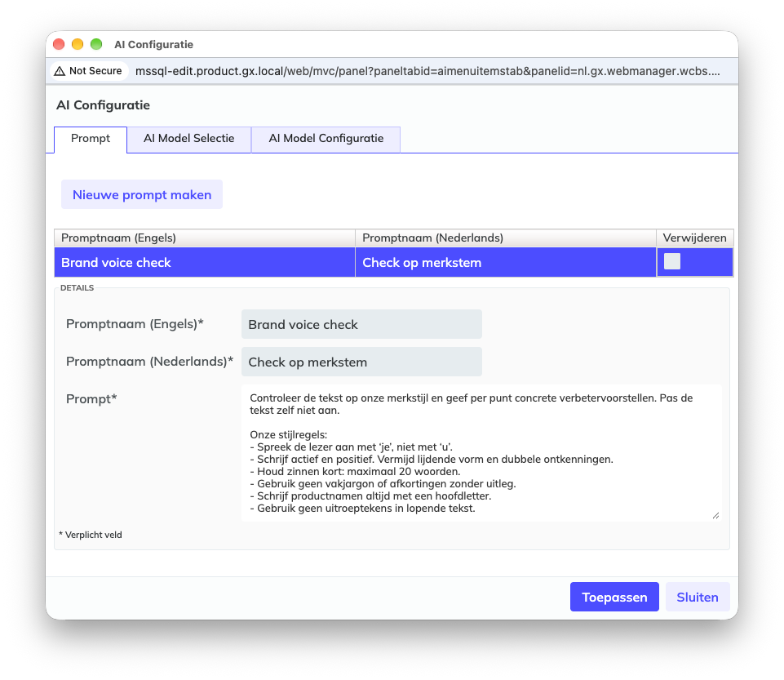This screenshot has width=784, height=680.
Task: Open the AI Model Selectie tab
Action: point(189,139)
